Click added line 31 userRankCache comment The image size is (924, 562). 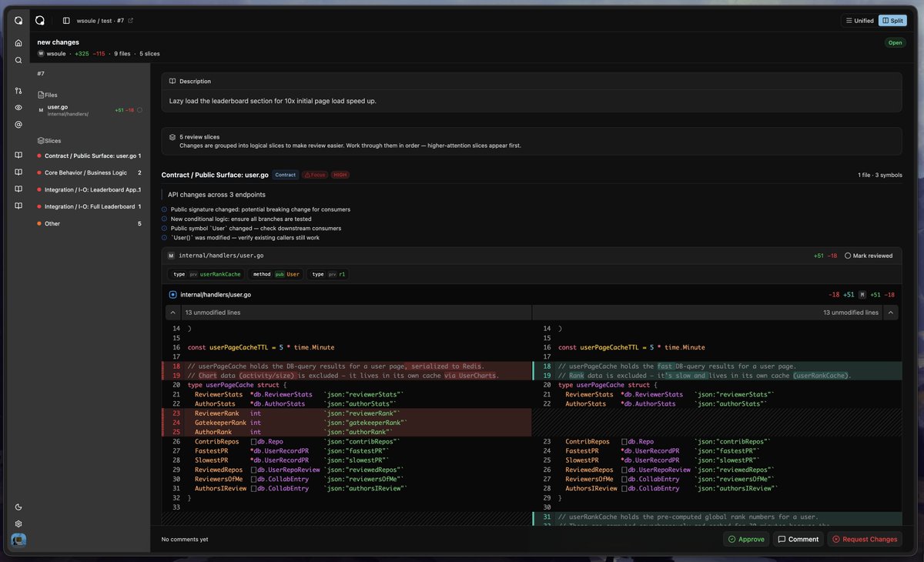(718, 517)
